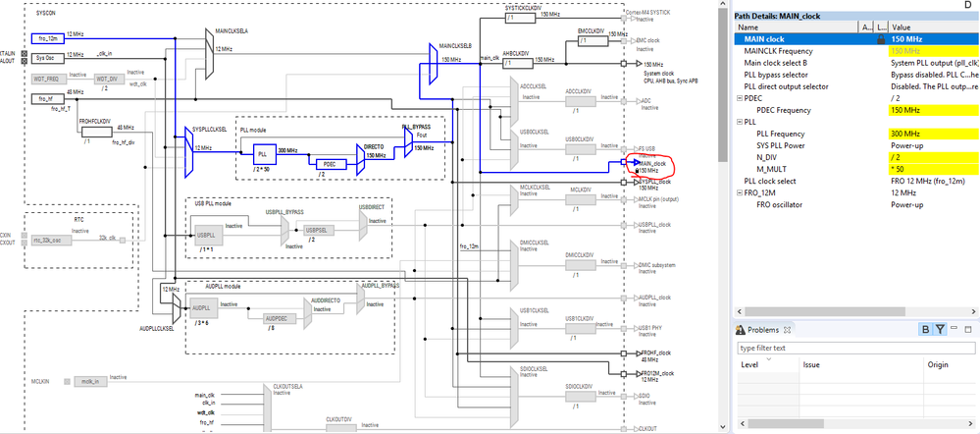
Task: Select the FROHFCLKDIV divider block
Action: (x=97, y=132)
